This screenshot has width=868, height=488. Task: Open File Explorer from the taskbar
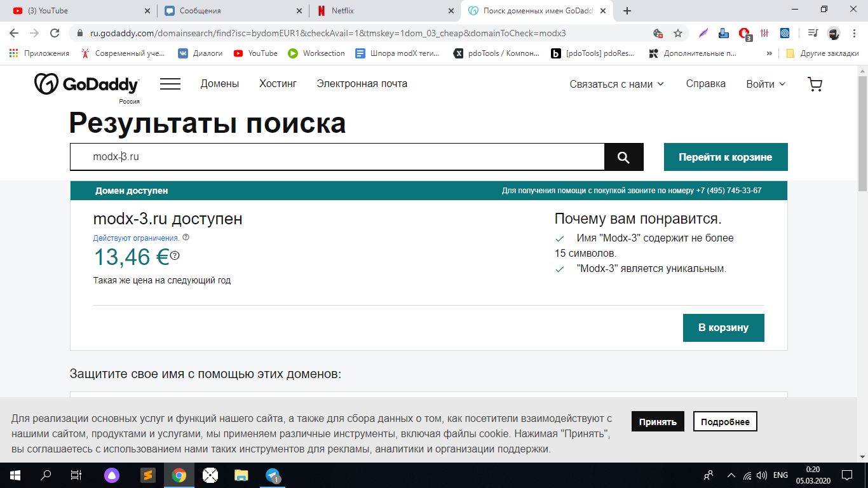pos(241,475)
